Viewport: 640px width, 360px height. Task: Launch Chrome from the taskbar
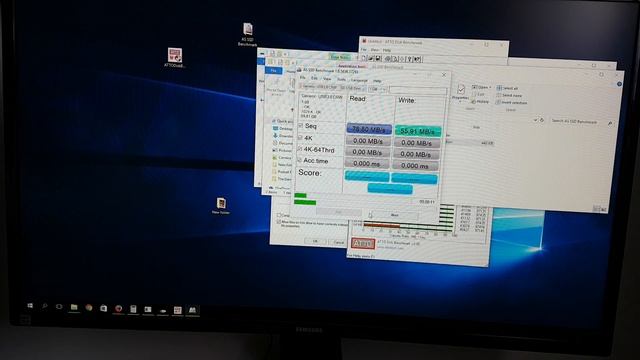[x=89, y=307]
